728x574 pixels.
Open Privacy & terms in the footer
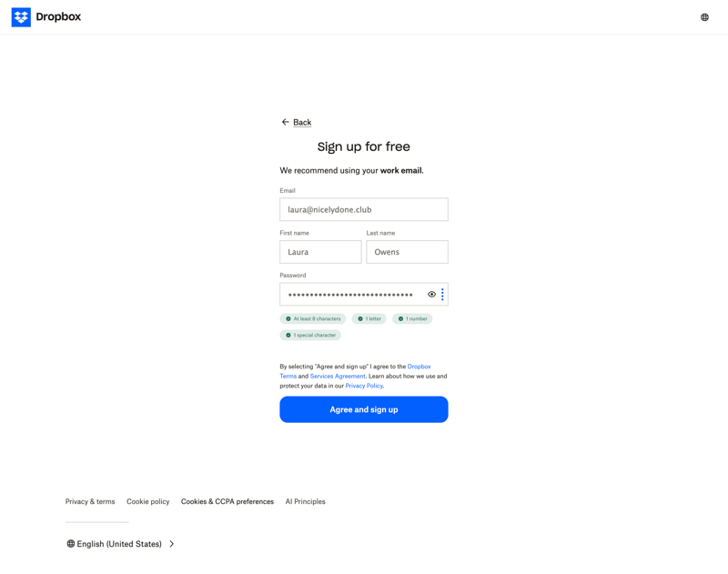coord(89,501)
